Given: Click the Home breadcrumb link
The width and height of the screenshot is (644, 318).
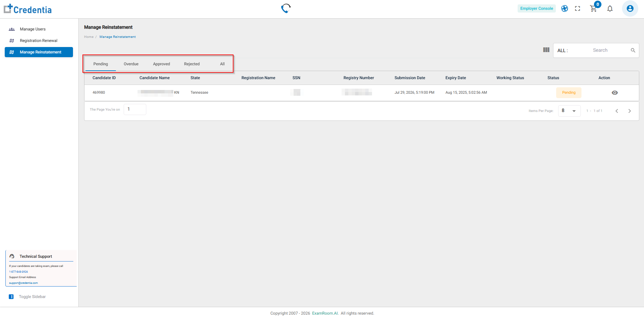Looking at the screenshot, I should [x=89, y=37].
